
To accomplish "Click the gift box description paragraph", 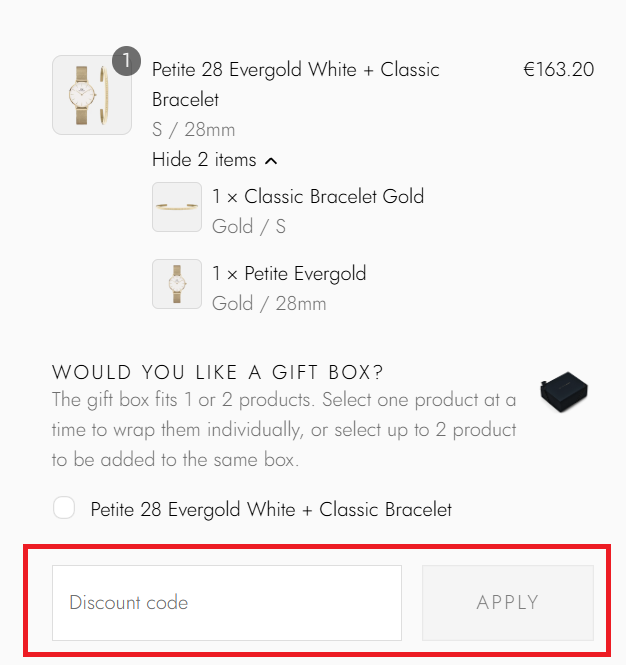I will [284, 431].
